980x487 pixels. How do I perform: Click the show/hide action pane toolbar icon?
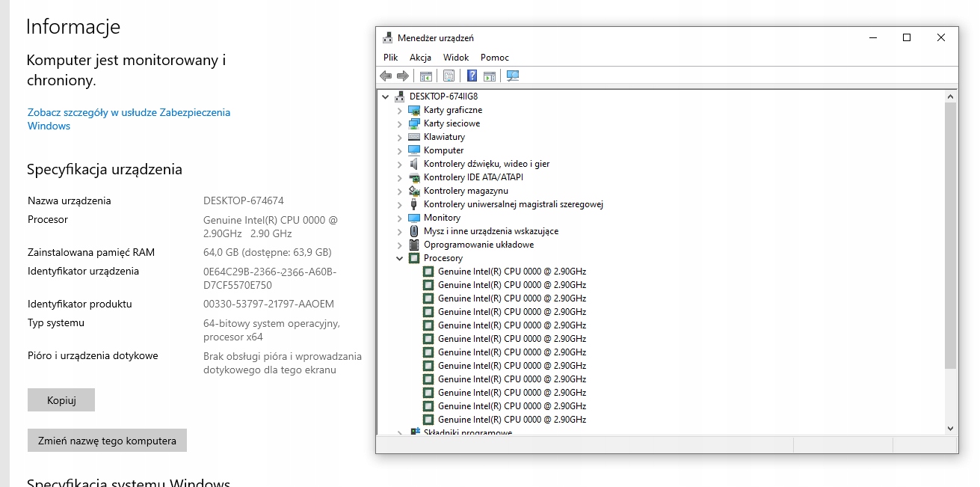[490, 76]
